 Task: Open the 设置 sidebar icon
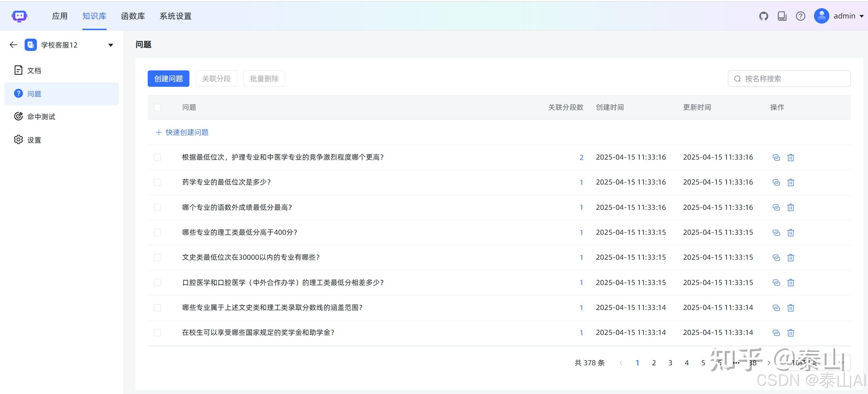click(x=18, y=140)
